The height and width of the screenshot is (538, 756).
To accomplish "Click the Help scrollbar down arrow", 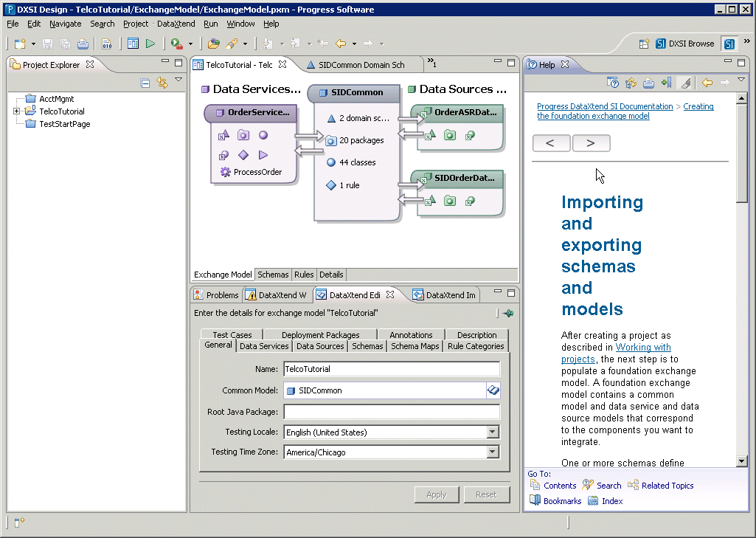I will tap(741, 461).
